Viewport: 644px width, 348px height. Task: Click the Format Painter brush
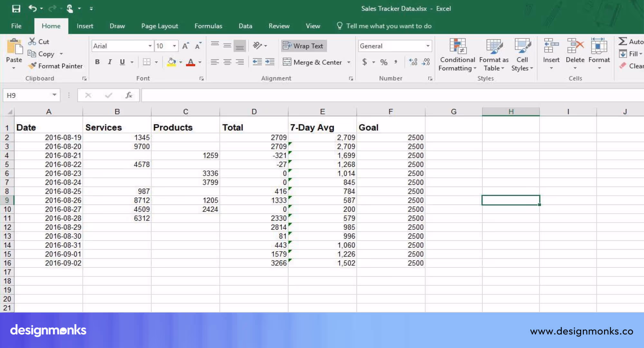(32, 66)
